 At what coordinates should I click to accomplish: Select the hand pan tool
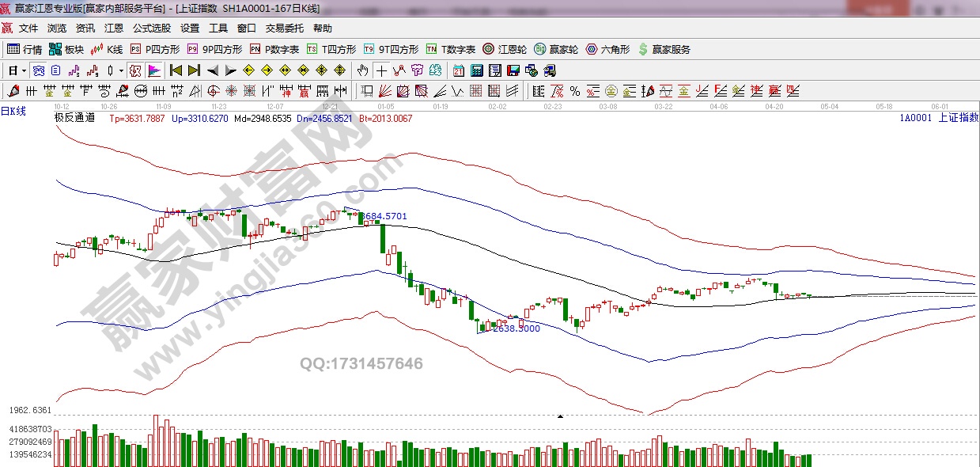click(x=363, y=70)
